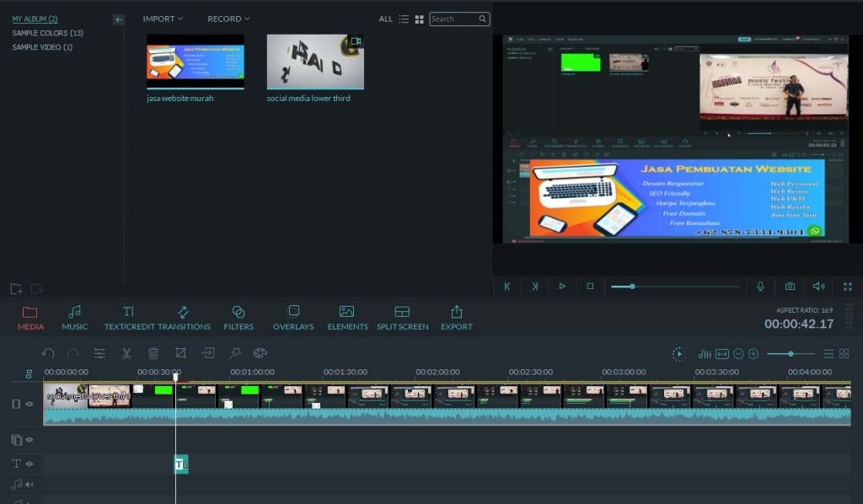
Task: Open the TRANSITIONS tab
Action: [x=183, y=318]
